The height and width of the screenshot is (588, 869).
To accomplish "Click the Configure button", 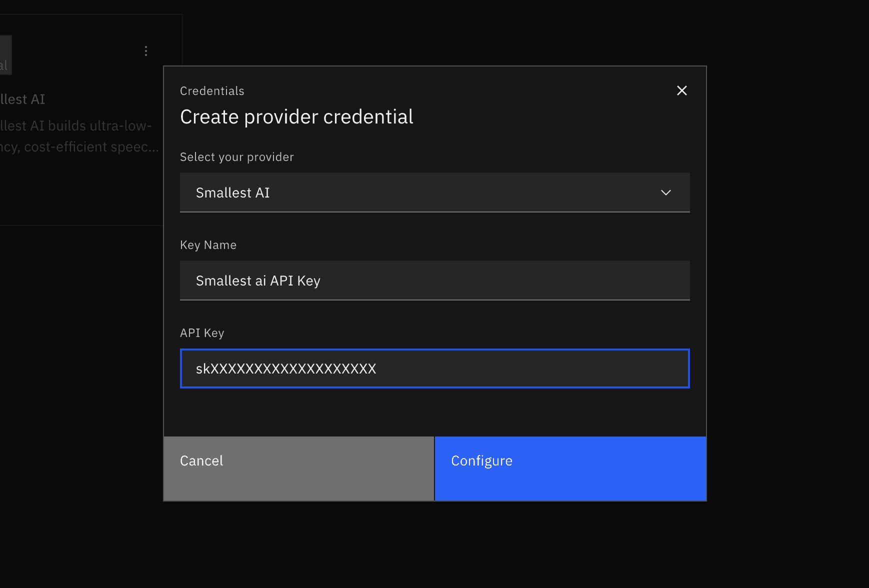I will pos(570,468).
